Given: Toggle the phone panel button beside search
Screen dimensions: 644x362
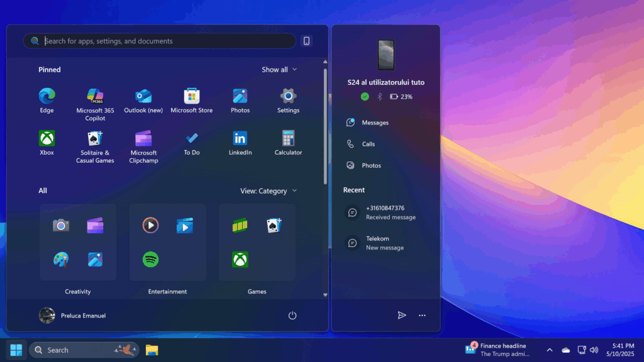Looking at the screenshot, I should click(306, 41).
